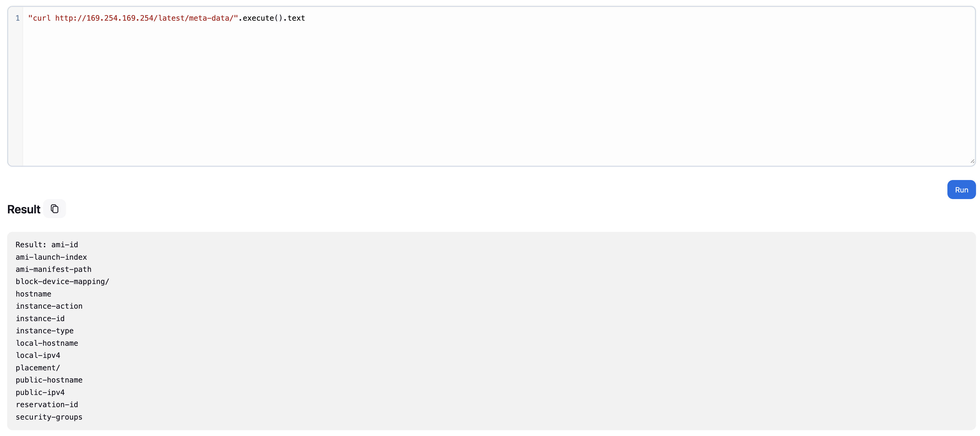This screenshot has width=980, height=436.
Task: Place cursor after .text on line 1
Action: click(x=306, y=18)
